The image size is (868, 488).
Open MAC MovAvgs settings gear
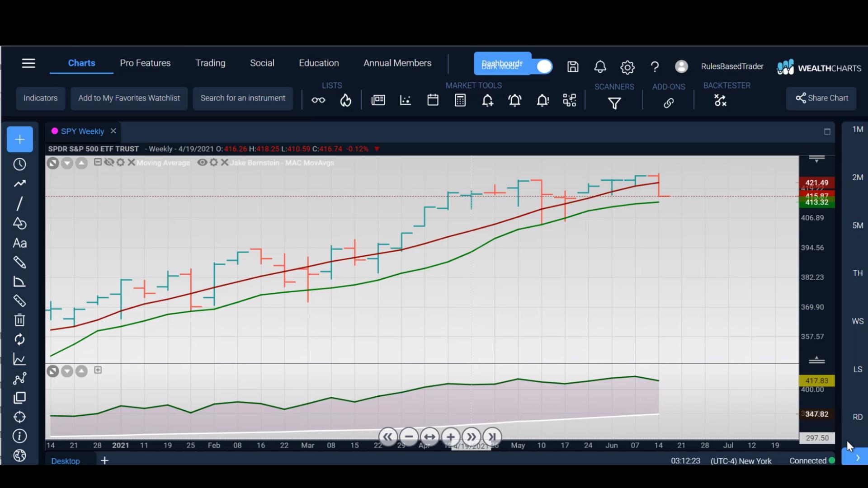click(x=214, y=162)
